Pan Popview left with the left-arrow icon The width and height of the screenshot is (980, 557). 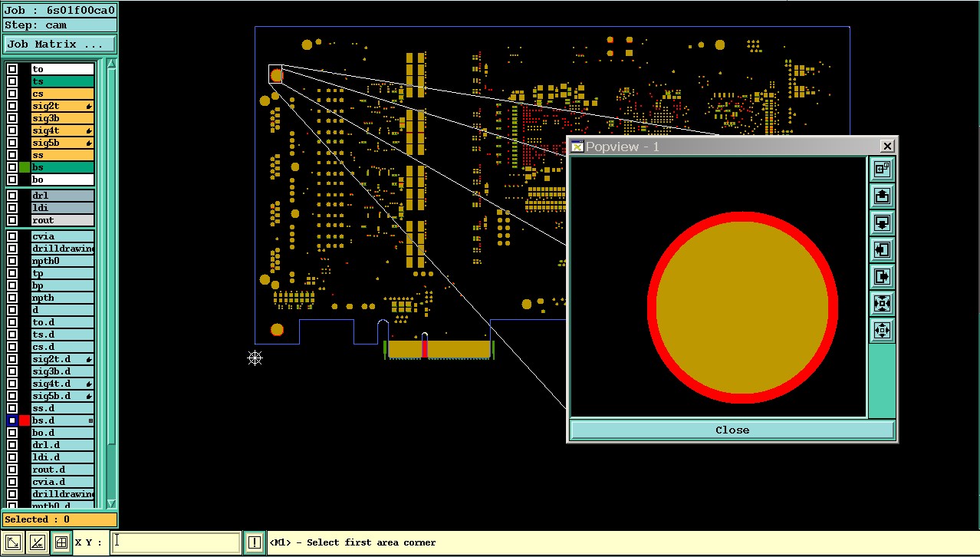(x=882, y=249)
